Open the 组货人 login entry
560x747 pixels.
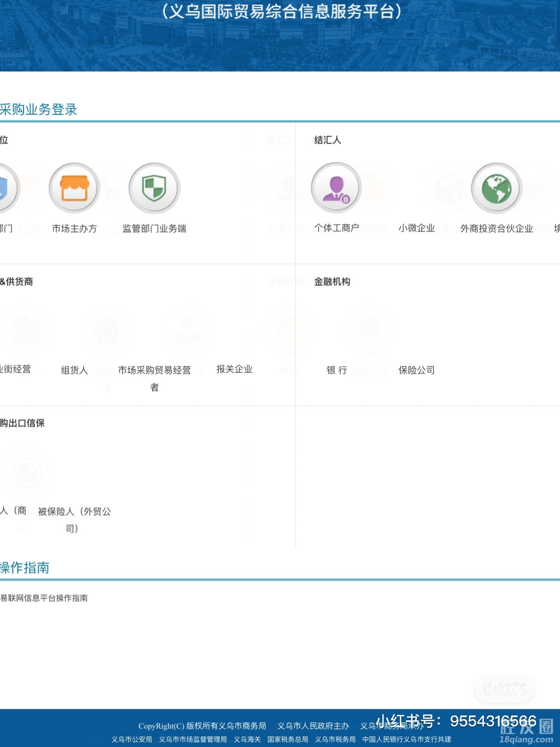(74, 370)
